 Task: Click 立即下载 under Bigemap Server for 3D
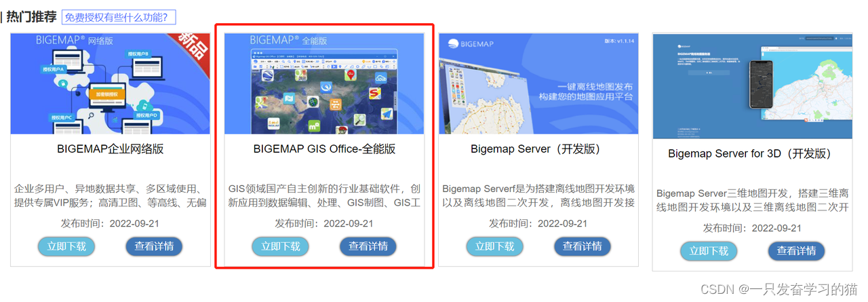(709, 251)
